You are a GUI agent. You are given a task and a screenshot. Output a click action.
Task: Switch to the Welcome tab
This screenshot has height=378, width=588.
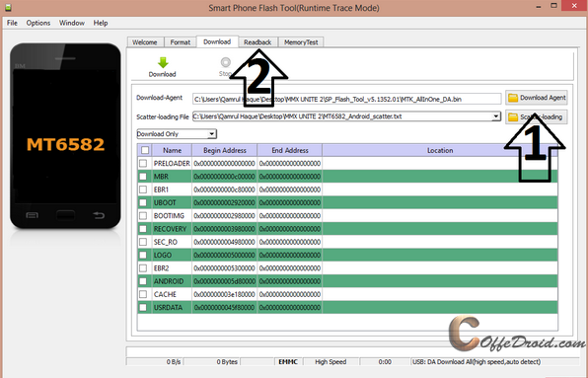[145, 42]
